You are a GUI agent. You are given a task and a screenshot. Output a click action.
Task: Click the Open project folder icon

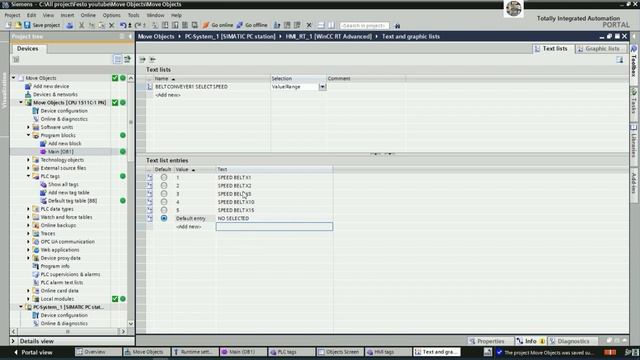pyautogui.click(x=18, y=25)
